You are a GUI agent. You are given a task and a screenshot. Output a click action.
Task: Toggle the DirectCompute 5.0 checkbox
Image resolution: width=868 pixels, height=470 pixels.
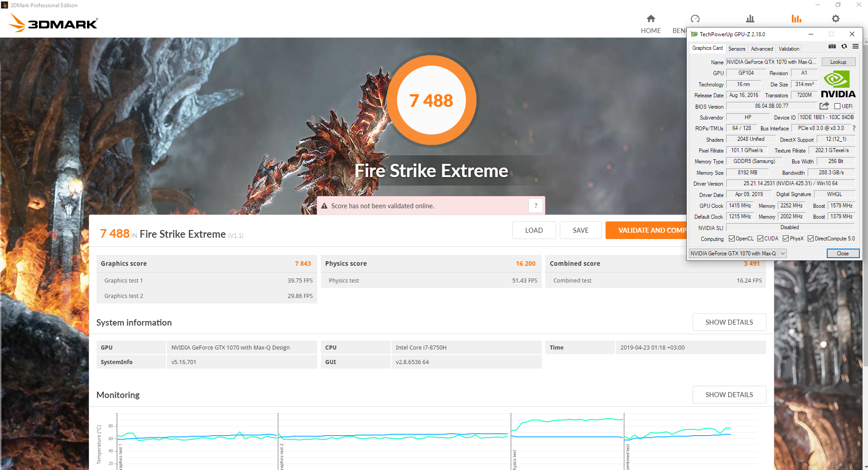pyautogui.click(x=810, y=239)
